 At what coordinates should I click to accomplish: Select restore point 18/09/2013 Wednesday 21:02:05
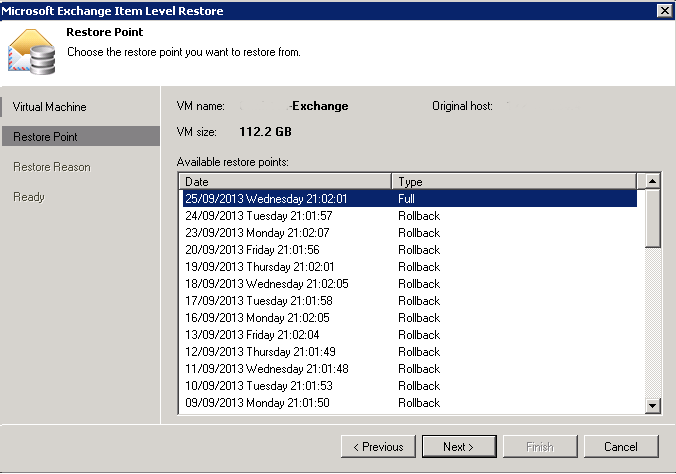click(410, 284)
